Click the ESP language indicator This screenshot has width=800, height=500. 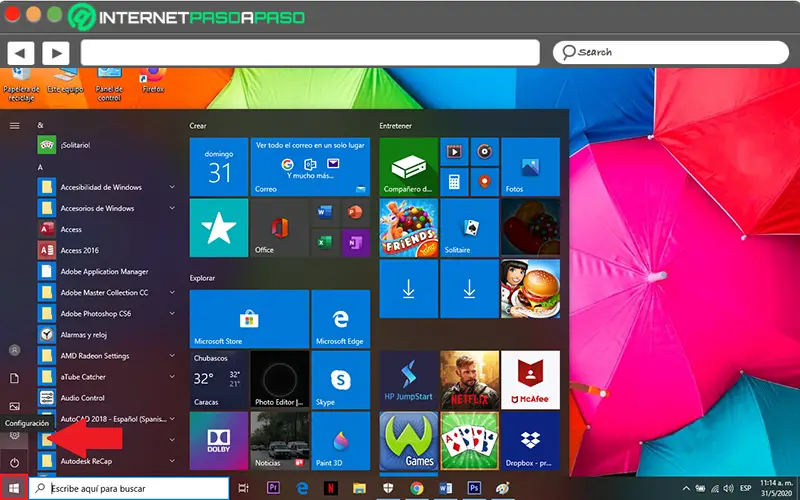[x=745, y=488]
